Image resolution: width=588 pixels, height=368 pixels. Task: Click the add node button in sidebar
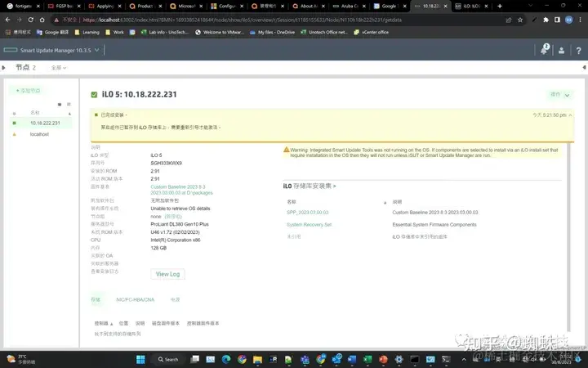click(29, 91)
